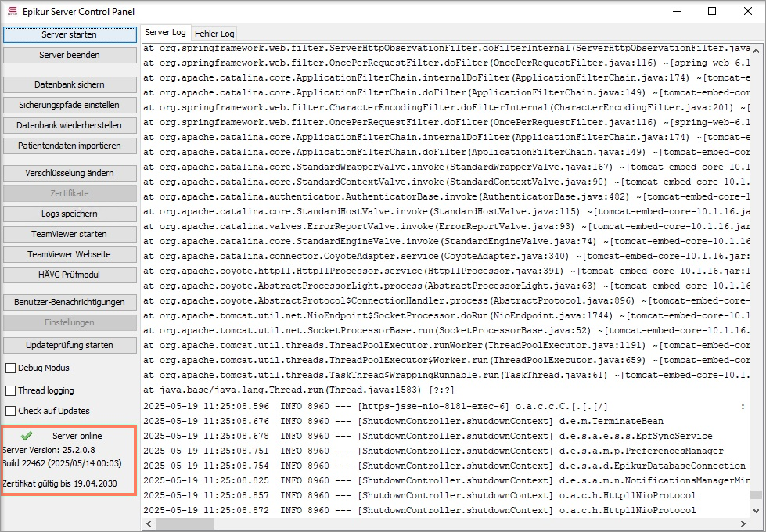
Task: Save logs with Logs speichern
Action: click(70, 214)
